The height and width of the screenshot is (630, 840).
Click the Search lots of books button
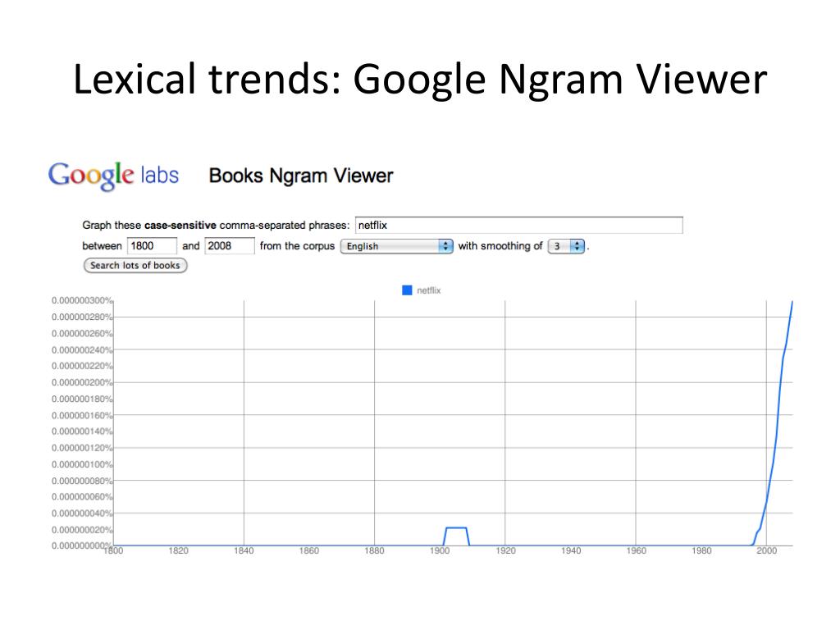click(x=135, y=265)
